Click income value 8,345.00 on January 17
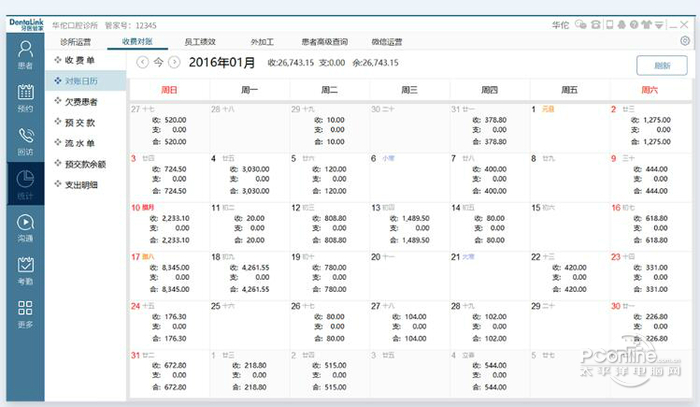700x407 pixels. click(x=175, y=267)
